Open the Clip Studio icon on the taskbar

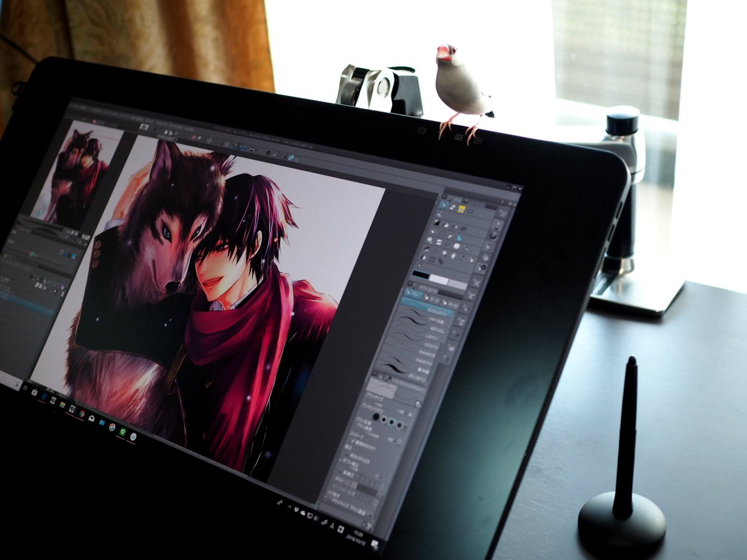pyautogui.click(x=72, y=409)
